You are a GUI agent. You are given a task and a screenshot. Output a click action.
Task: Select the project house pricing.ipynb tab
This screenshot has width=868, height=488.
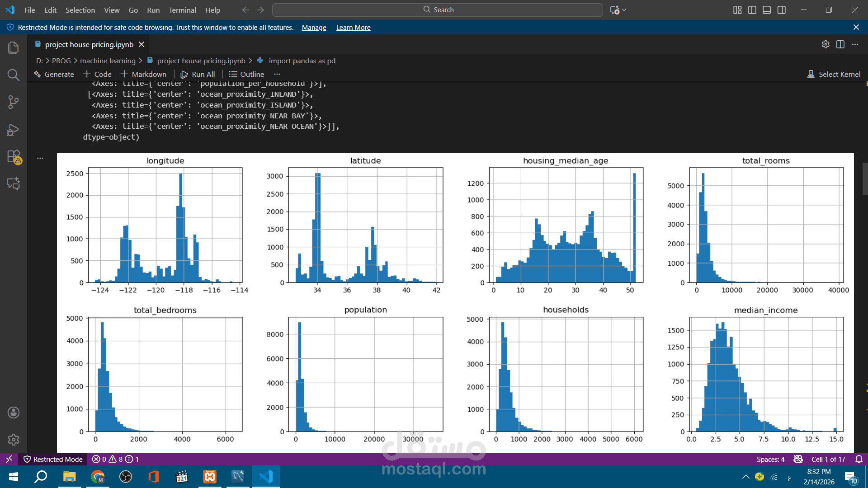pyautogui.click(x=89, y=44)
